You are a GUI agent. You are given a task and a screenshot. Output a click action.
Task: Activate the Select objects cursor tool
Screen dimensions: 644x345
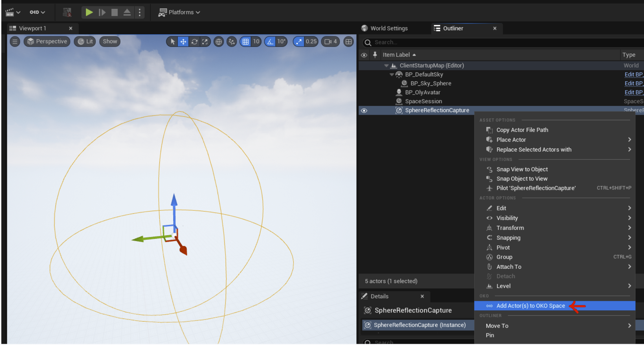(172, 42)
